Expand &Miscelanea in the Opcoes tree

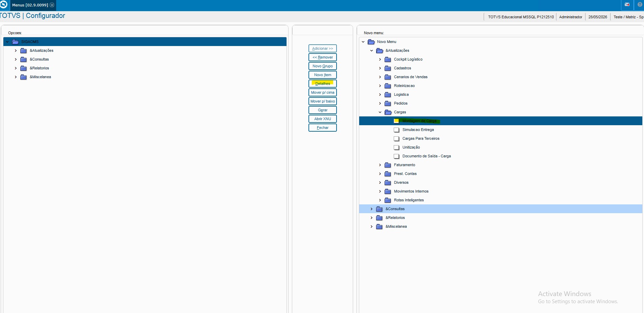pos(16,77)
